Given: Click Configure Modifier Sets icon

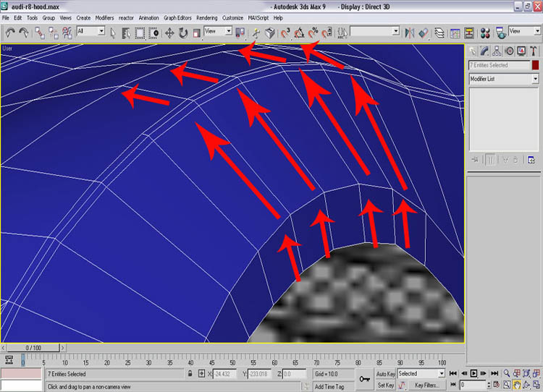Looking at the screenshot, I should click(x=531, y=159).
